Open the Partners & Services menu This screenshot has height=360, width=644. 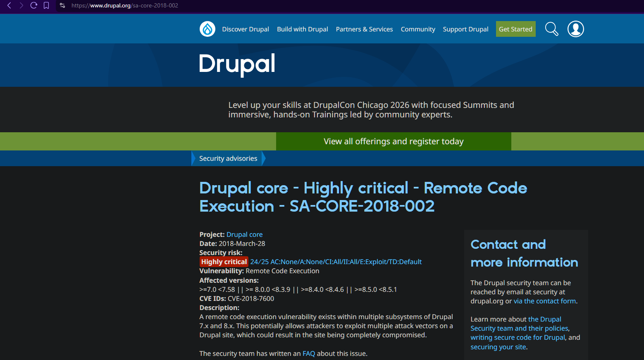pyautogui.click(x=364, y=29)
